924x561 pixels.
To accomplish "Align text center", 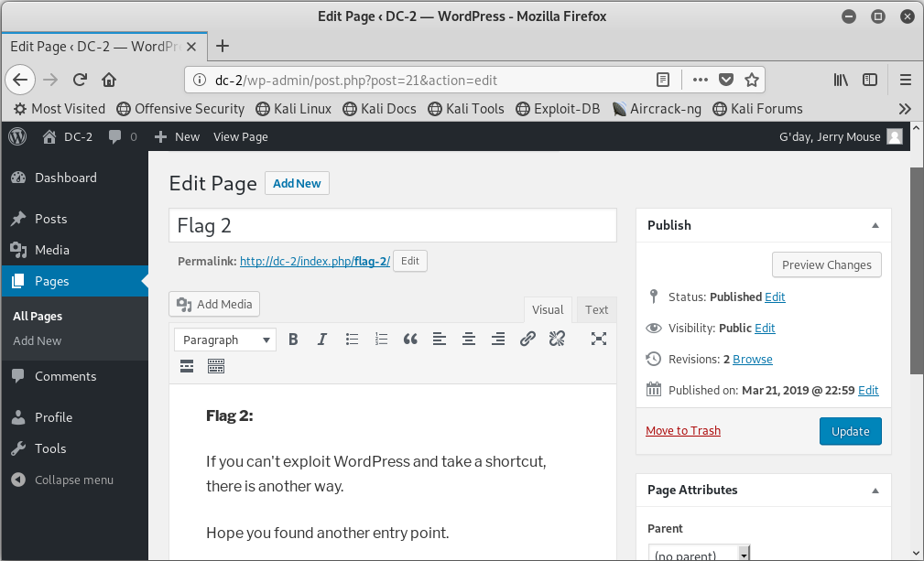I will point(469,340).
